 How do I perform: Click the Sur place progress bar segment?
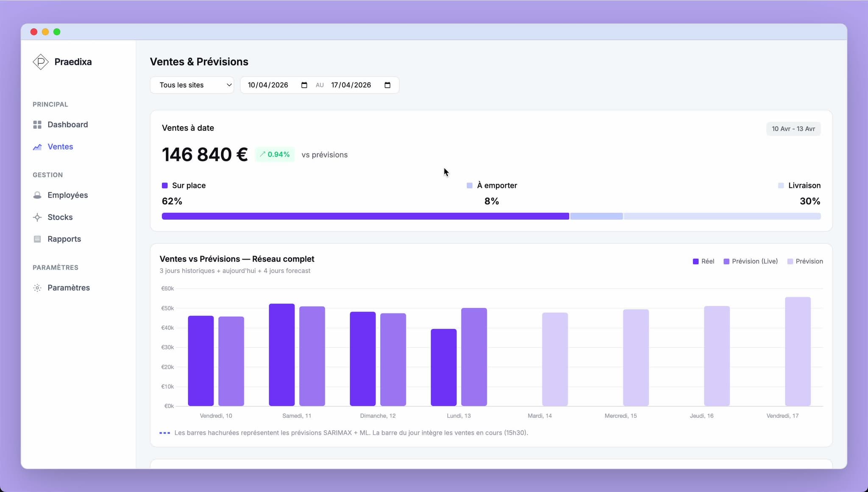(x=365, y=216)
